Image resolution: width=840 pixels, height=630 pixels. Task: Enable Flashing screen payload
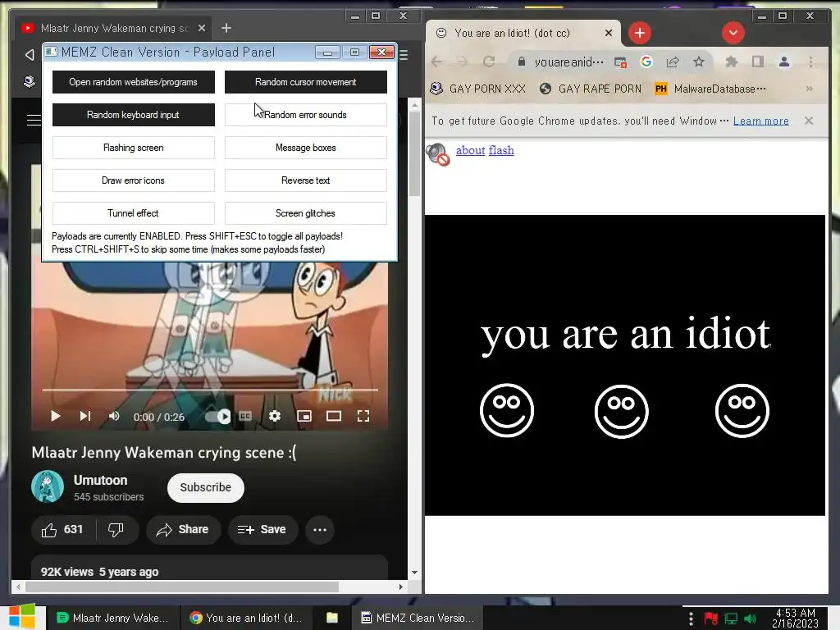pyautogui.click(x=134, y=148)
